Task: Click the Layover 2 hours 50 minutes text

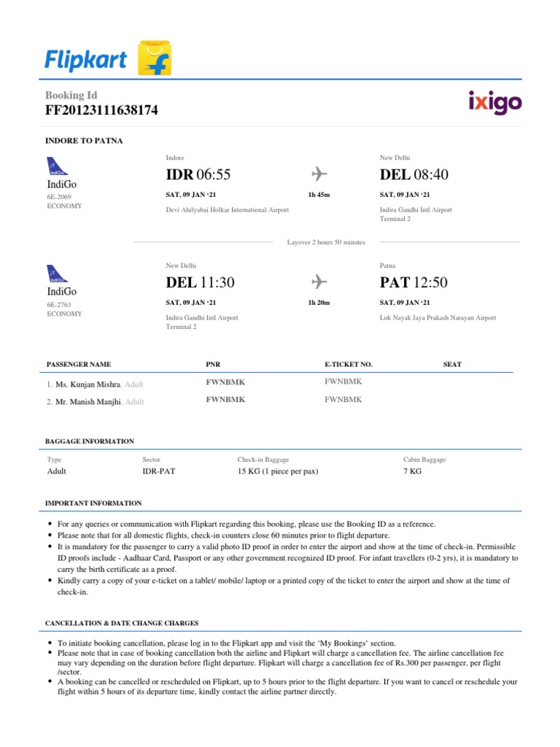Action: click(326, 242)
